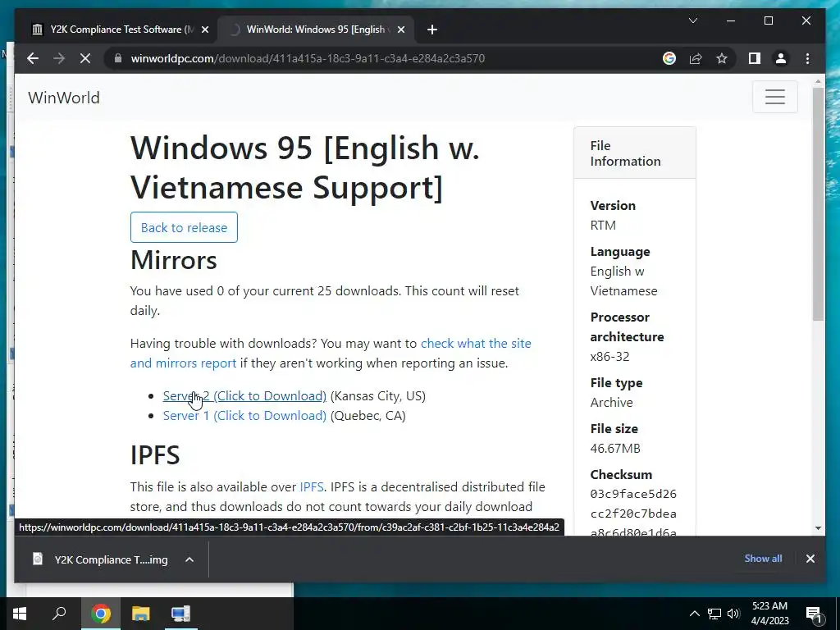Click the Archive file type value
This screenshot has width=840, height=630.
611,402
